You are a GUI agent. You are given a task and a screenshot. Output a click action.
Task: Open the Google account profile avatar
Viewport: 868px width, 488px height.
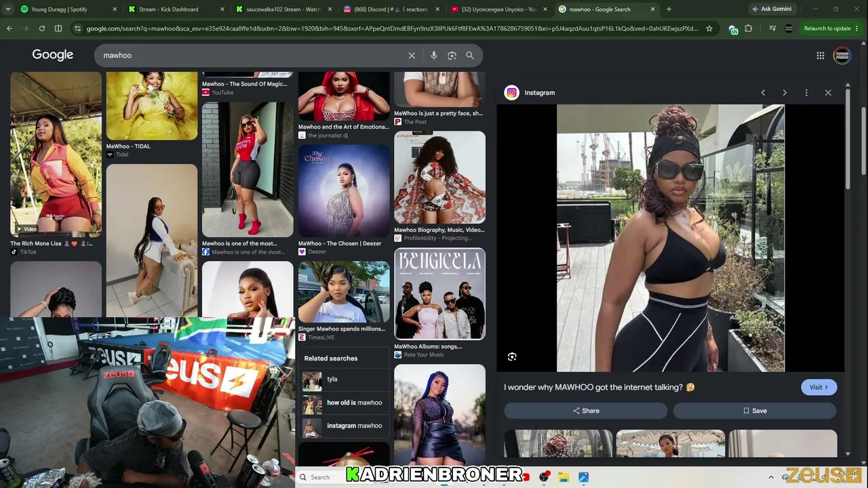click(x=842, y=56)
